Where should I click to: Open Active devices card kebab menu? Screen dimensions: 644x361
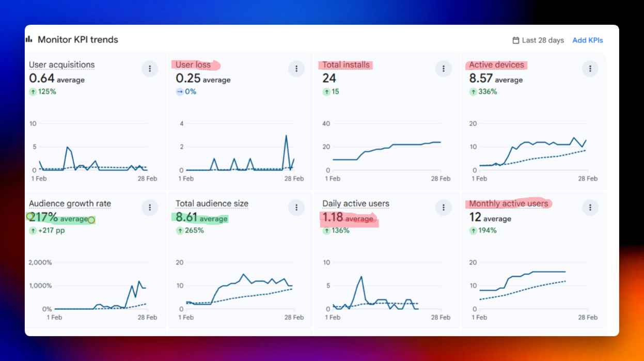(590, 69)
